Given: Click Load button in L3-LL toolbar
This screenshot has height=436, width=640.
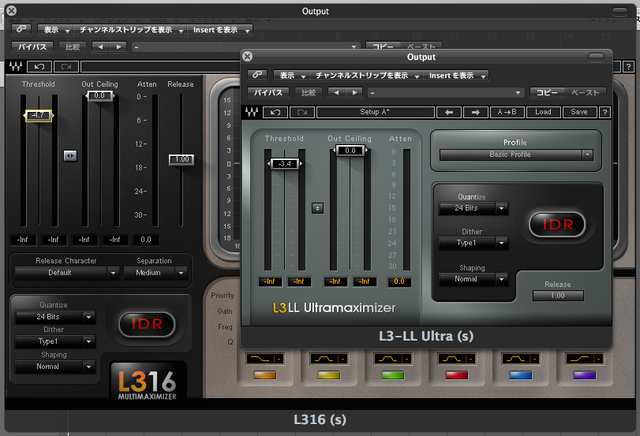Looking at the screenshot, I should point(543,112).
